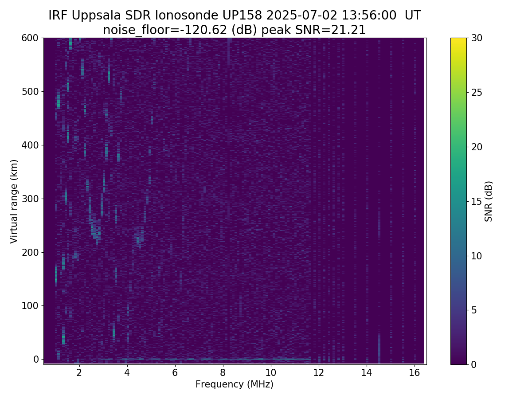Click y-axis tick label 300

click(x=30, y=199)
